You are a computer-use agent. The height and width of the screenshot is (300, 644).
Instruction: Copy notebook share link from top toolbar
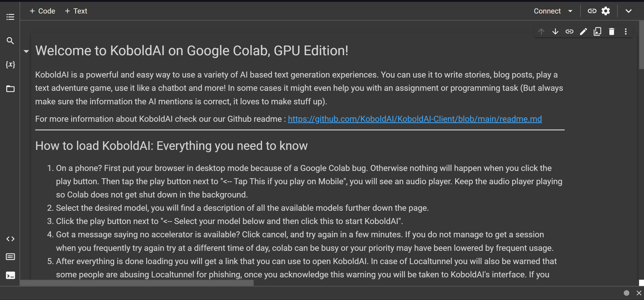click(x=592, y=11)
